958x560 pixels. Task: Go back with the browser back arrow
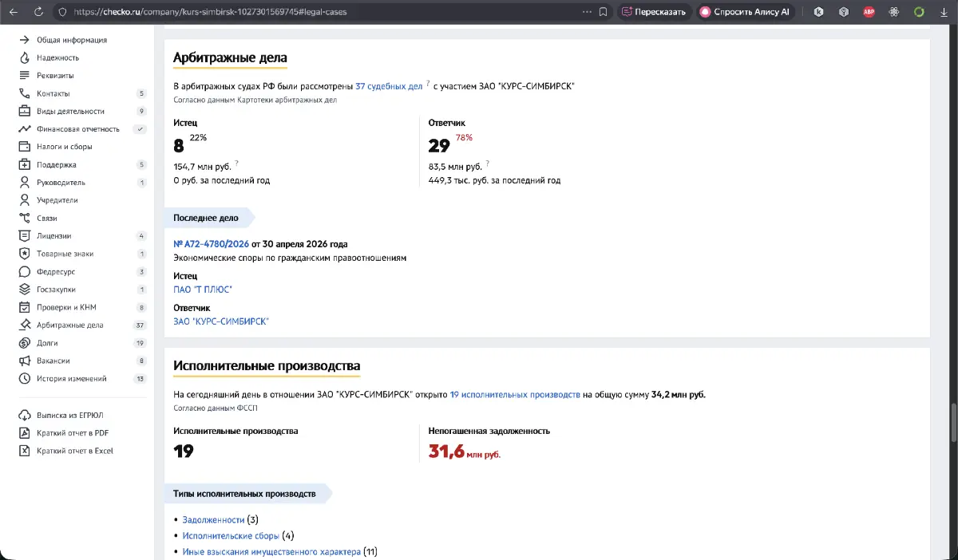(x=14, y=12)
